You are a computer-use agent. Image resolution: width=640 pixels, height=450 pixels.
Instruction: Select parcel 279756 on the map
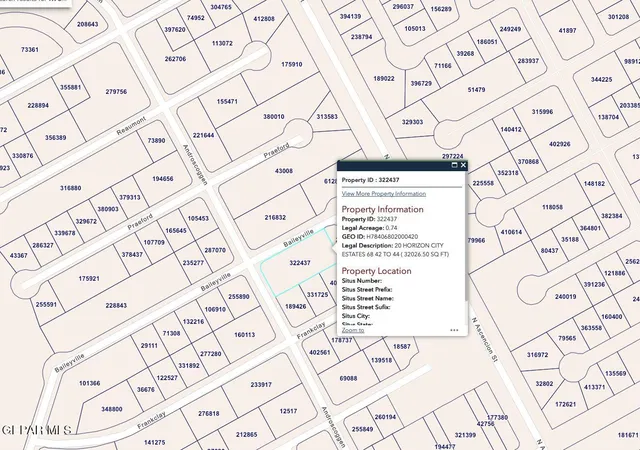[x=116, y=92]
